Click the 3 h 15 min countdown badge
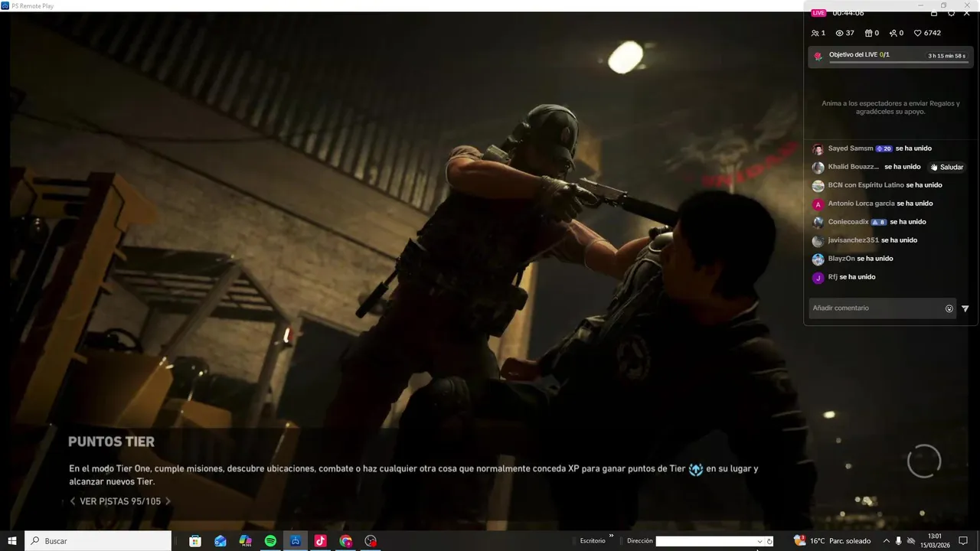Viewport: 980px width, 551px height. [946, 56]
